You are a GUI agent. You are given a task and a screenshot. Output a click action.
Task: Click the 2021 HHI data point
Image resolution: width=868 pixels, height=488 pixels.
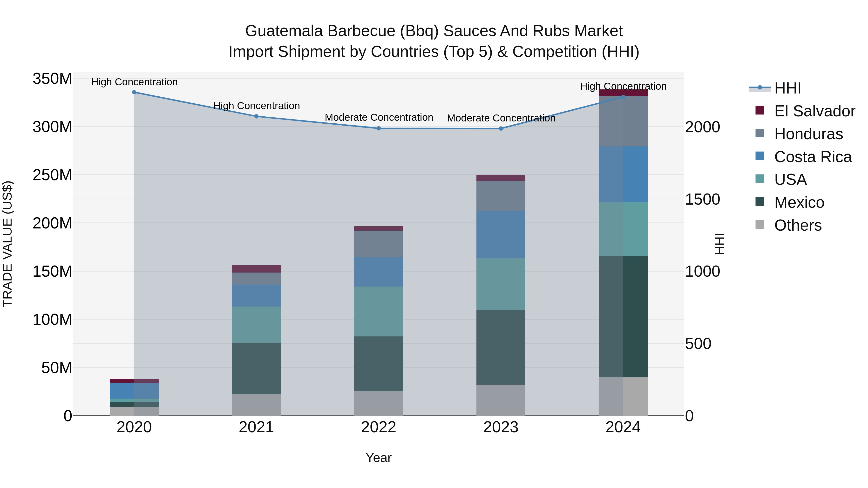click(x=257, y=116)
